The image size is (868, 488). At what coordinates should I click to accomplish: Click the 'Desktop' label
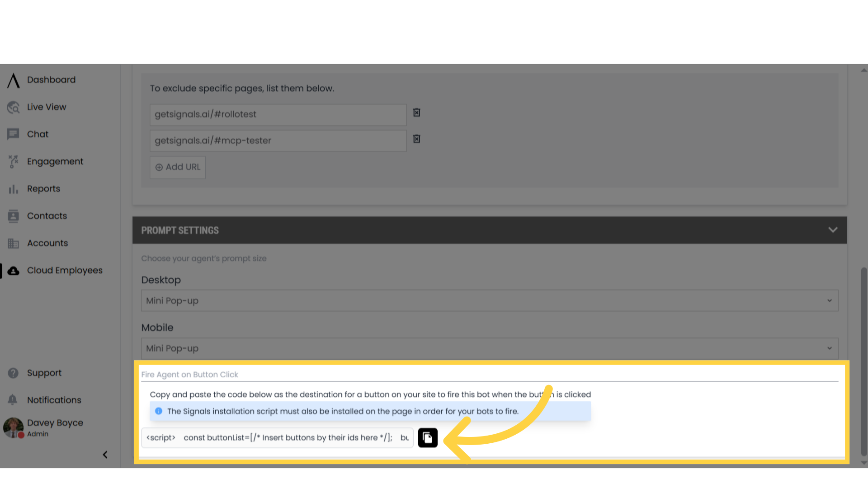[161, 280]
